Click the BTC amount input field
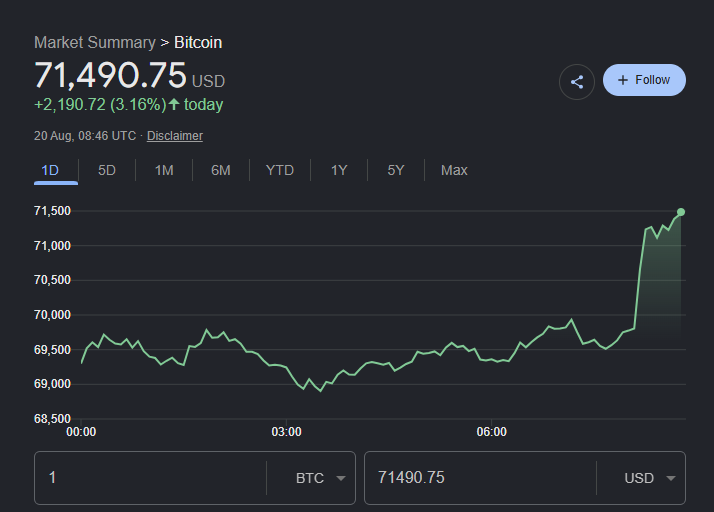Image resolution: width=714 pixels, height=512 pixels. [x=150, y=478]
